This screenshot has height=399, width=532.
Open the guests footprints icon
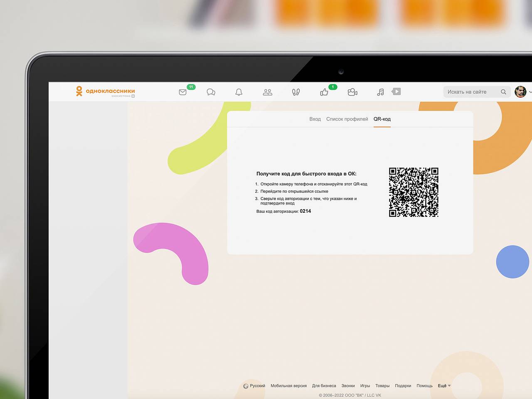(296, 92)
